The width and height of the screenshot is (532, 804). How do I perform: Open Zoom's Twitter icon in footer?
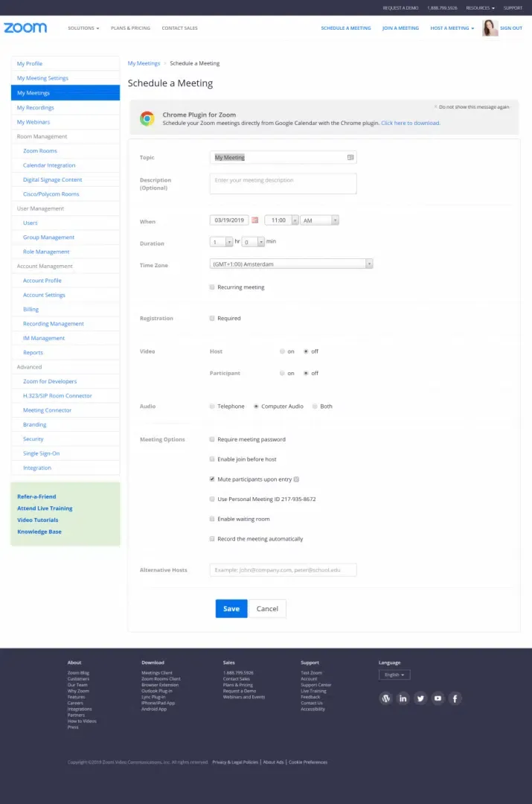coord(420,698)
